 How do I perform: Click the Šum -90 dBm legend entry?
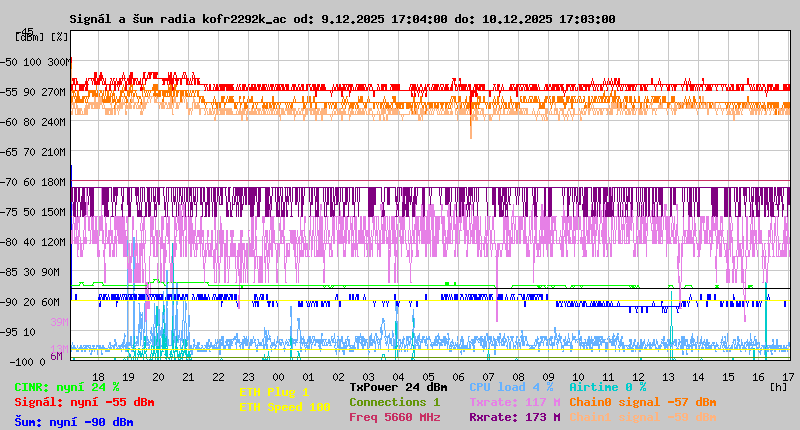point(74,422)
